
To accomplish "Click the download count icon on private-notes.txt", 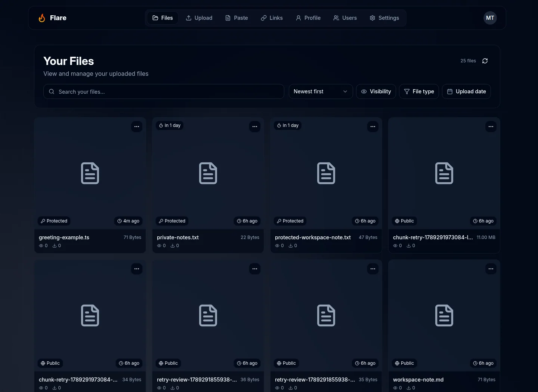I will 173,246.
